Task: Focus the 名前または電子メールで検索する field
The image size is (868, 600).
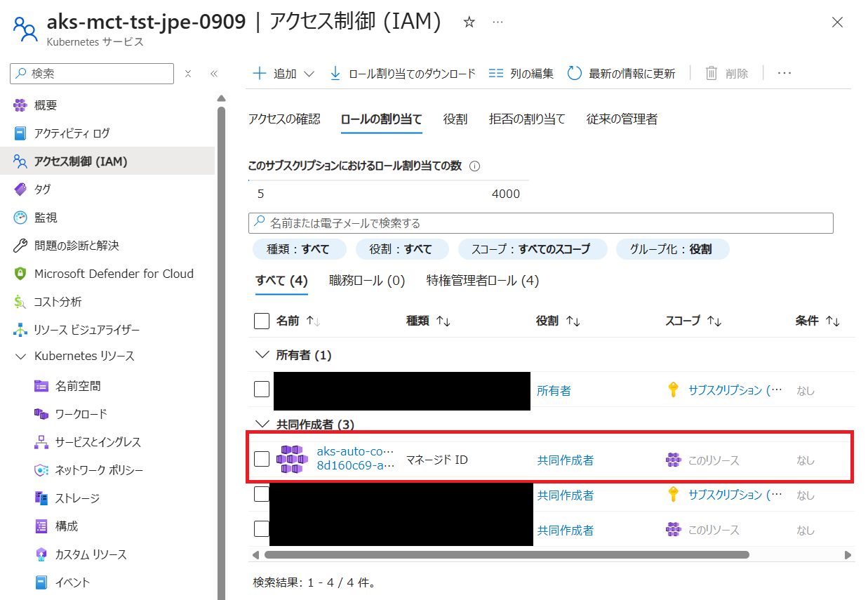Action: pyautogui.click(x=540, y=223)
